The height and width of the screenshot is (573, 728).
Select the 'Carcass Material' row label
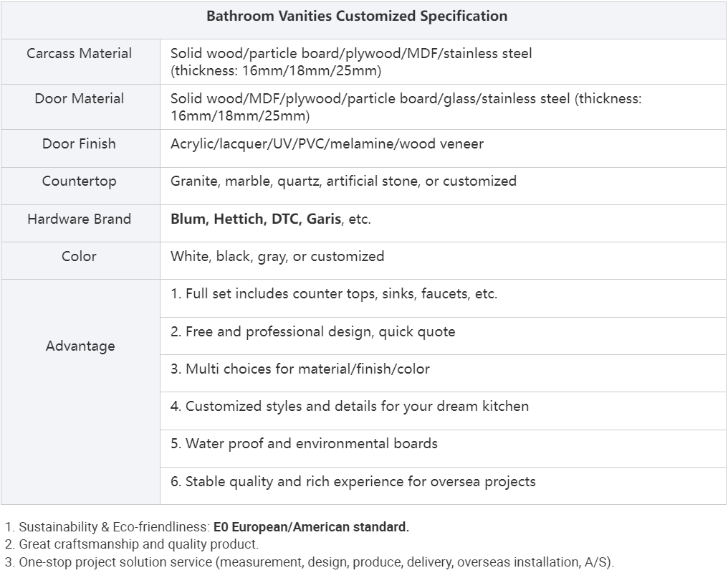(x=80, y=54)
